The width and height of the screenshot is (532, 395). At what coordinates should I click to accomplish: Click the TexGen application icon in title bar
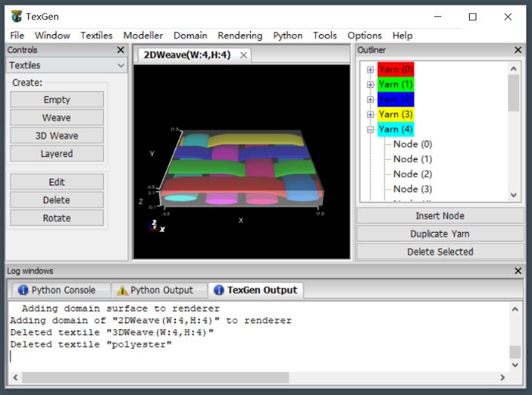pyautogui.click(x=16, y=16)
